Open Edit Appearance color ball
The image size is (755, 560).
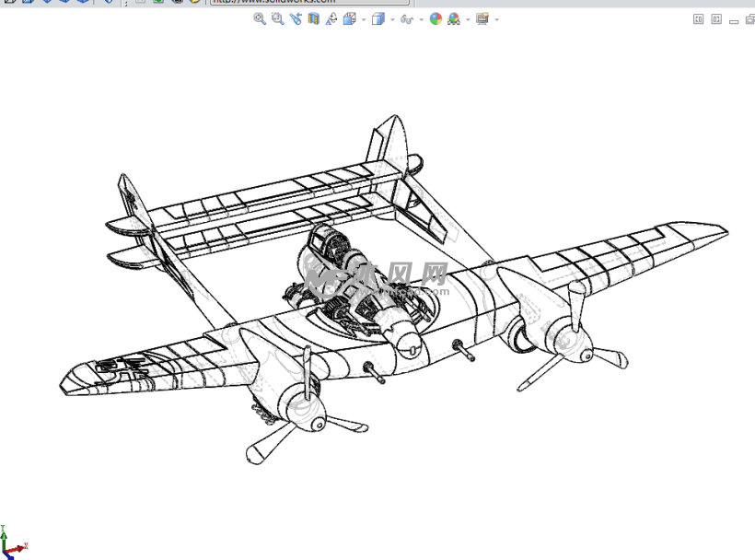coord(436,18)
